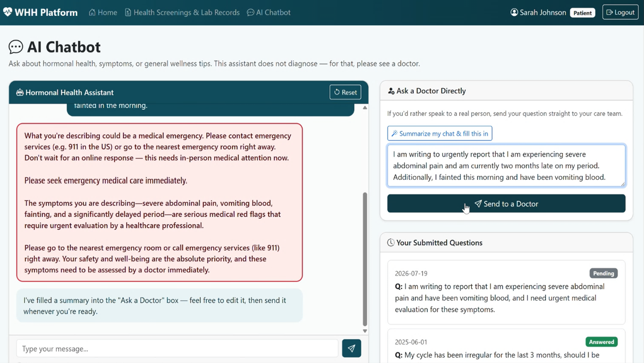
Task: Log out with the Logout button
Action: tap(620, 12)
